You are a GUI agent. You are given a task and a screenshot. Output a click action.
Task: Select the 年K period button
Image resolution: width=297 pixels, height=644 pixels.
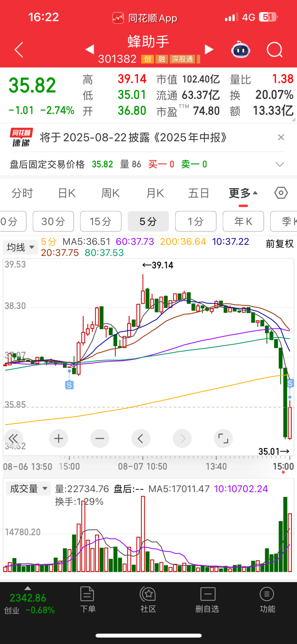tap(243, 222)
